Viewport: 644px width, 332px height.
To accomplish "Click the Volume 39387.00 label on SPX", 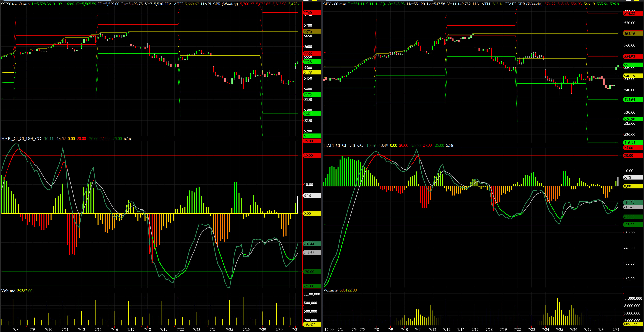I will 17,291.
